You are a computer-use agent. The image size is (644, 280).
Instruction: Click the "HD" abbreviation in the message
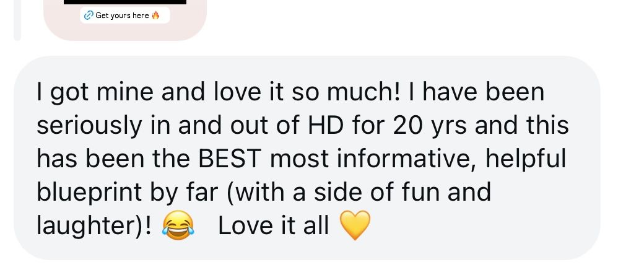click(325, 125)
